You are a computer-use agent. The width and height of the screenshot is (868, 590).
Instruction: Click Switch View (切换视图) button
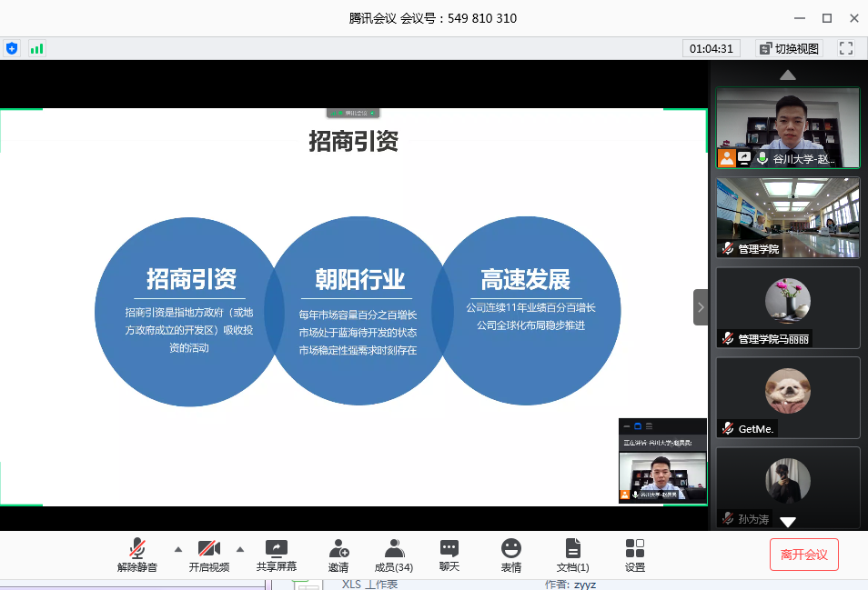pos(789,48)
